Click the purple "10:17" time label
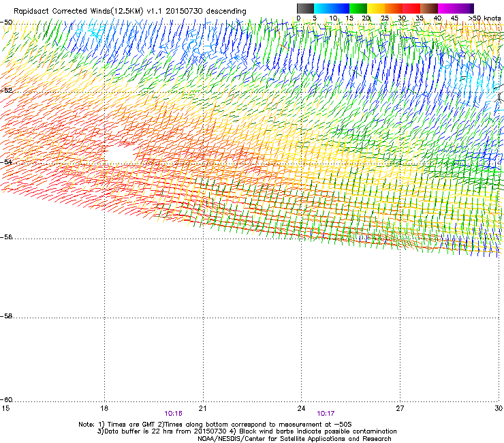Viewport: 504px width, 443px height. (326, 414)
